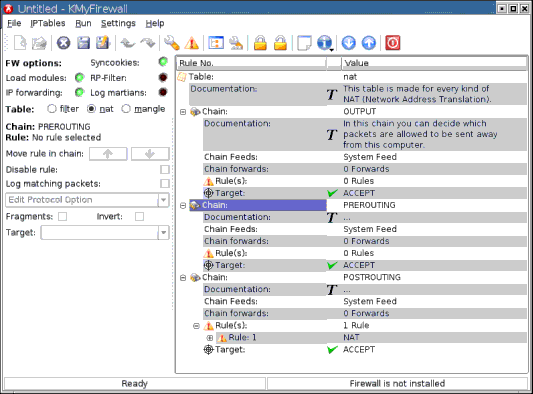
Task: Select the nat table radio button
Action: (x=91, y=109)
